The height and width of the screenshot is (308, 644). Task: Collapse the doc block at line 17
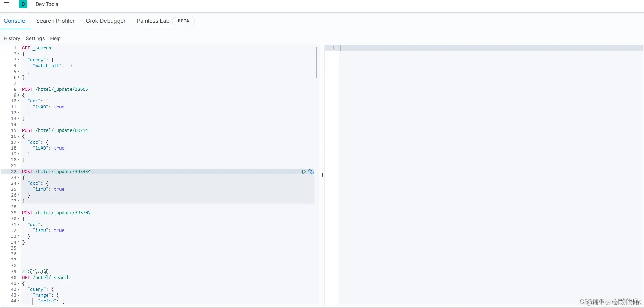pyautogui.click(x=19, y=142)
